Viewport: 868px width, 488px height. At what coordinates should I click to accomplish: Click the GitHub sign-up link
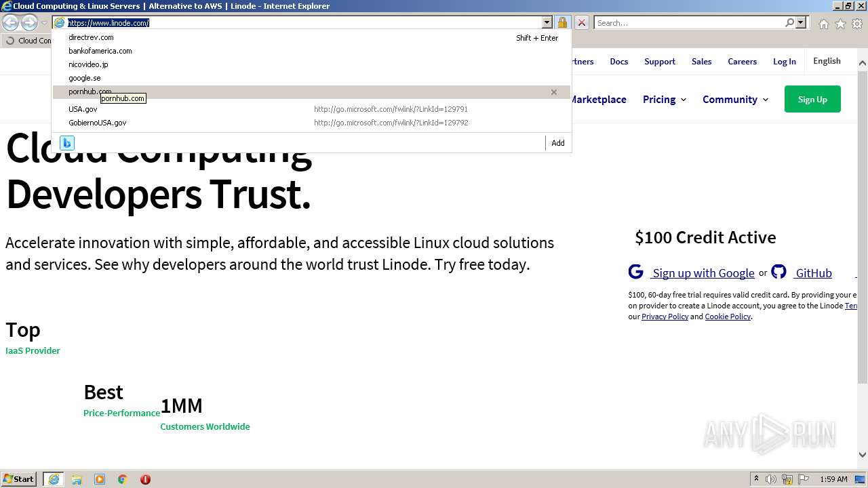tap(814, 273)
